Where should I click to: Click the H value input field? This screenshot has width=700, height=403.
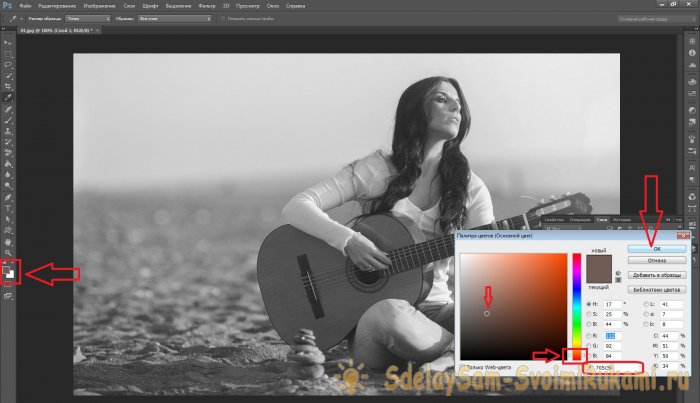coord(612,304)
